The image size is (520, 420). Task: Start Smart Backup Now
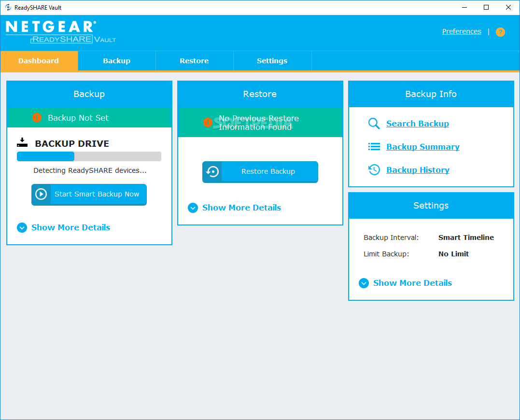(x=89, y=195)
